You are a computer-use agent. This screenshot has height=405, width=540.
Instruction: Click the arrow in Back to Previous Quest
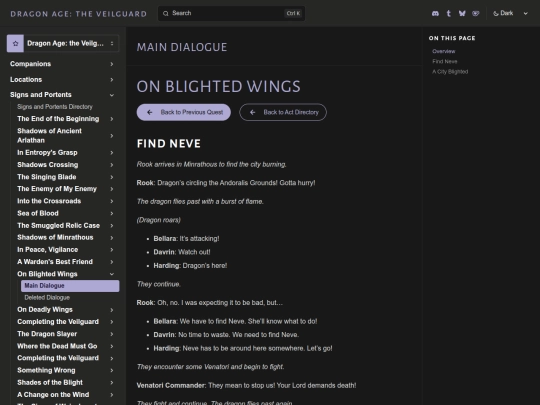[x=149, y=112]
